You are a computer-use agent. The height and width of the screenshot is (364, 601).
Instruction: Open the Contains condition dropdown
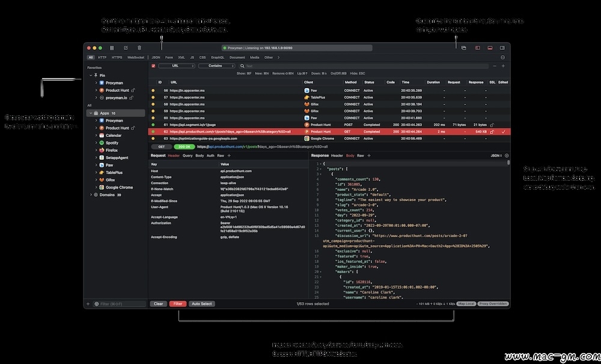pos(216,66)
